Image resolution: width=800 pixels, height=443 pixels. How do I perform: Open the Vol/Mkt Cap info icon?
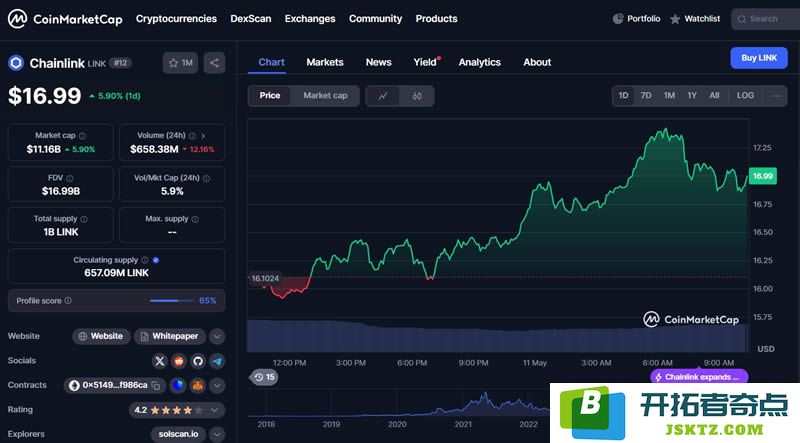point(206,178)
